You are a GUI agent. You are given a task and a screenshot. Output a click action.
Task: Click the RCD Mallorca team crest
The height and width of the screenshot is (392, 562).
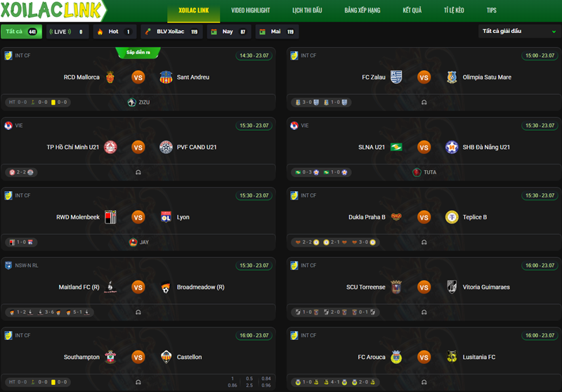coord(110,77)
